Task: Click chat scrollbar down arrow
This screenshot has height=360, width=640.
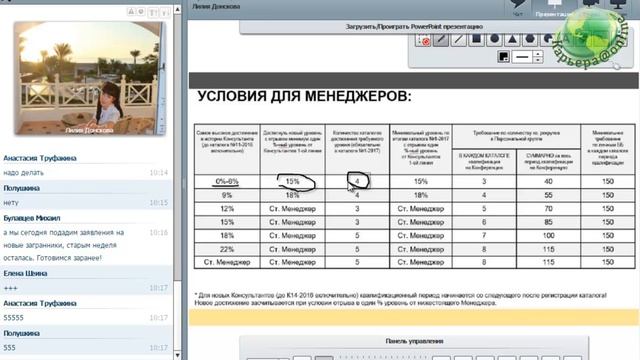Action: 178,355
